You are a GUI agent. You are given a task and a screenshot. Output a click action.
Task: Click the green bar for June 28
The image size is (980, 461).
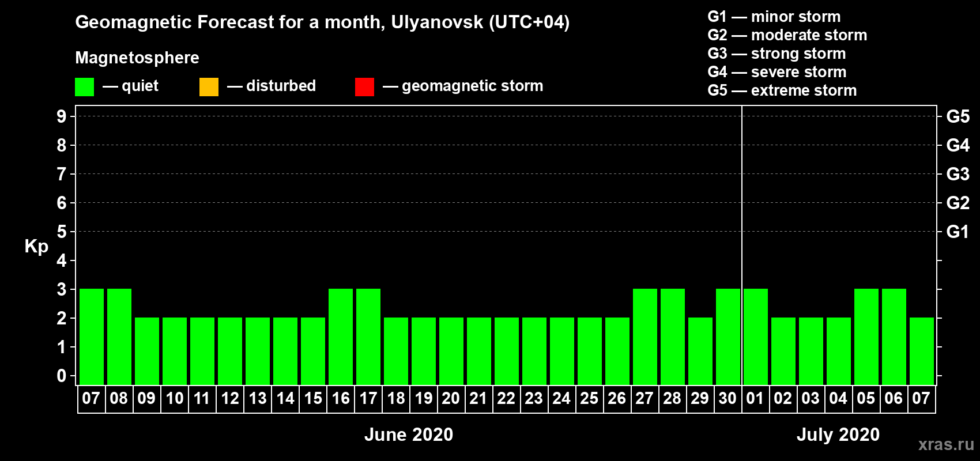(x=673, y=337)
